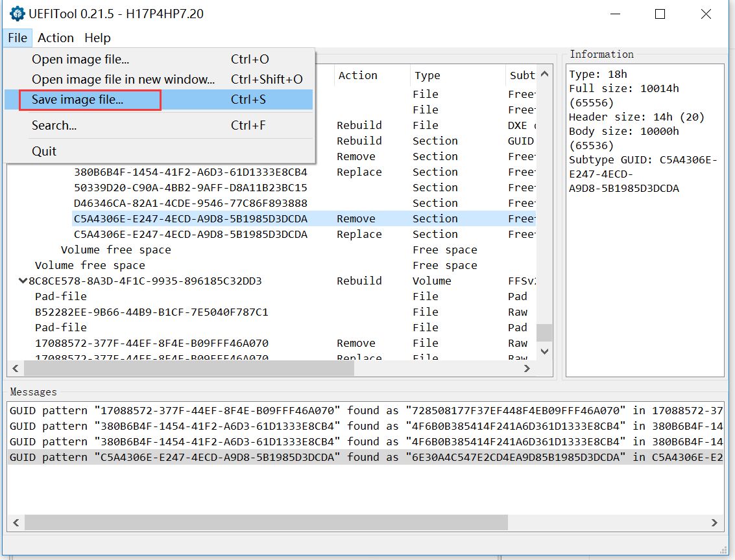This screenshot has height=560, width=735.
Task: Choose Open image file in new window...
Action: point(158,80)
